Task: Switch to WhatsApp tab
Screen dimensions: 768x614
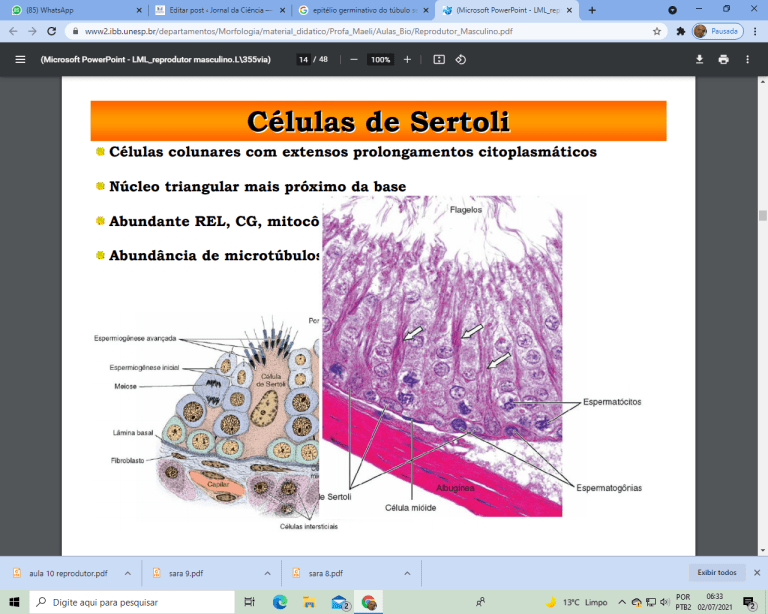Action: [x=73, y=10]
